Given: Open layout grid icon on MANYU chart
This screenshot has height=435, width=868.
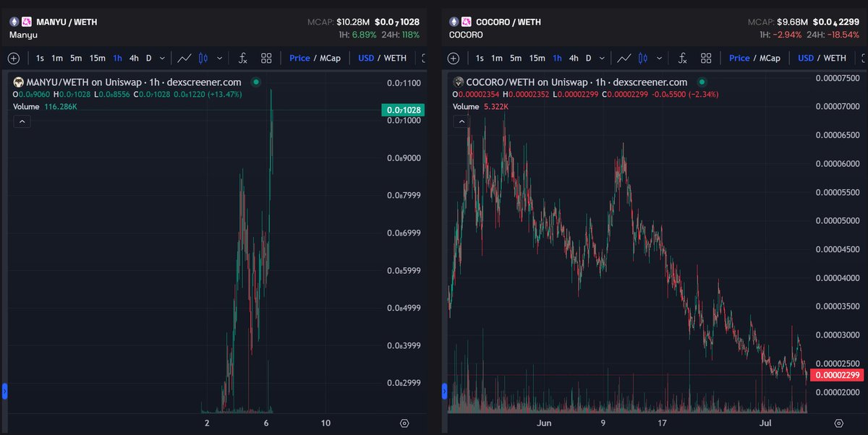Looking at the screenshot, I should pyautogui.click(x=266, y=58).
